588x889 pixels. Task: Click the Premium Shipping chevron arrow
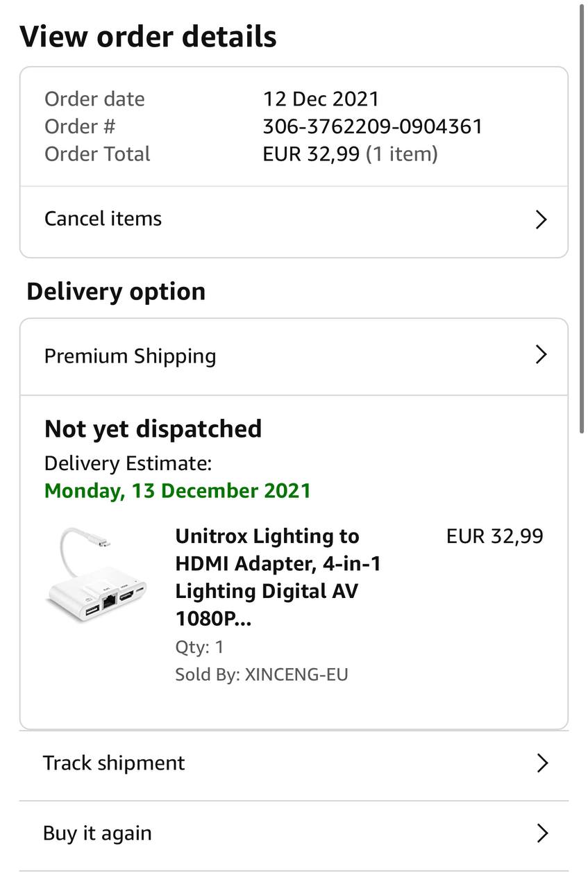coord(541,355)
